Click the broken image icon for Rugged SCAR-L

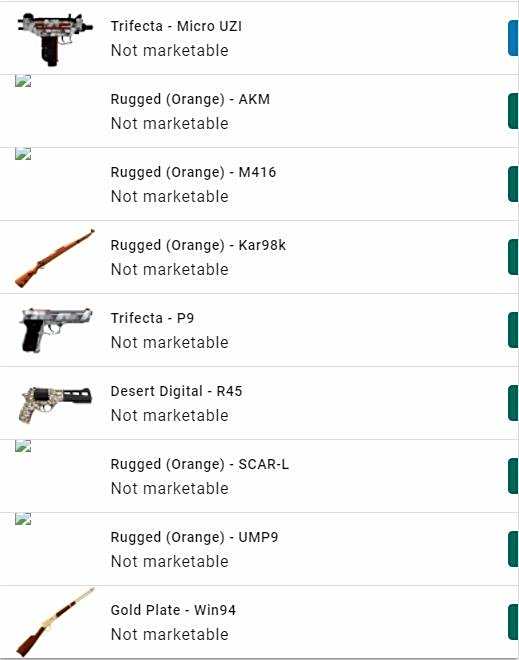pyautogui.click(x=23, y=446)
